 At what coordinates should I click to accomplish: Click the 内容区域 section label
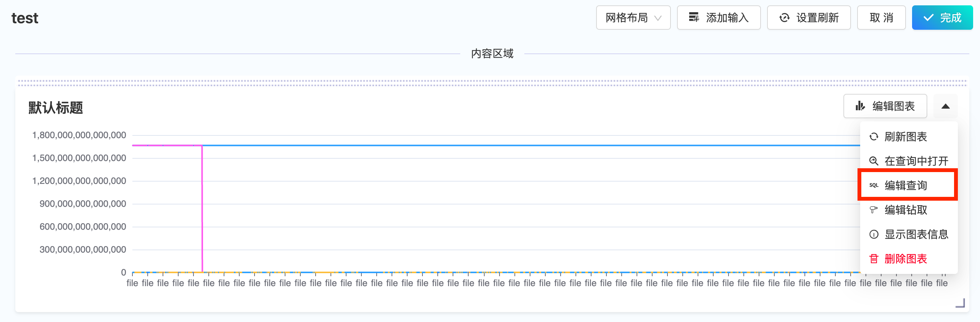tap(492, 53)
